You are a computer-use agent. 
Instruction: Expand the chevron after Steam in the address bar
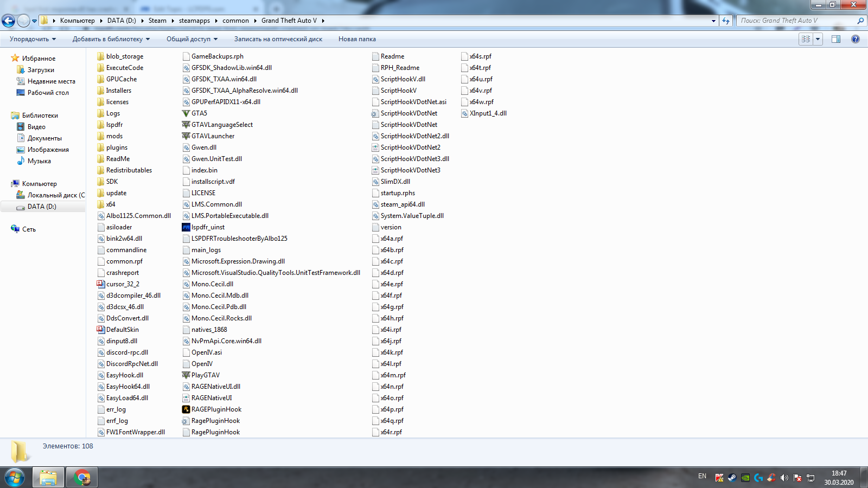click(x=173, y=21)
